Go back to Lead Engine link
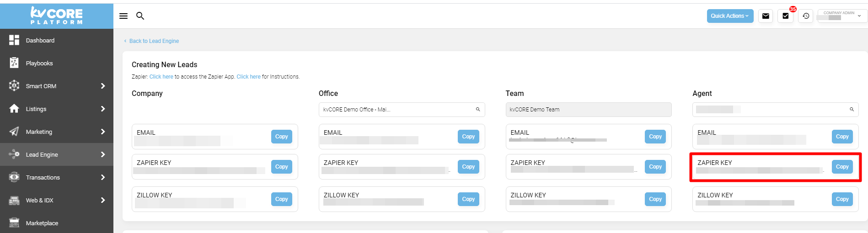868x233 pixels. (x=151, y=41)
